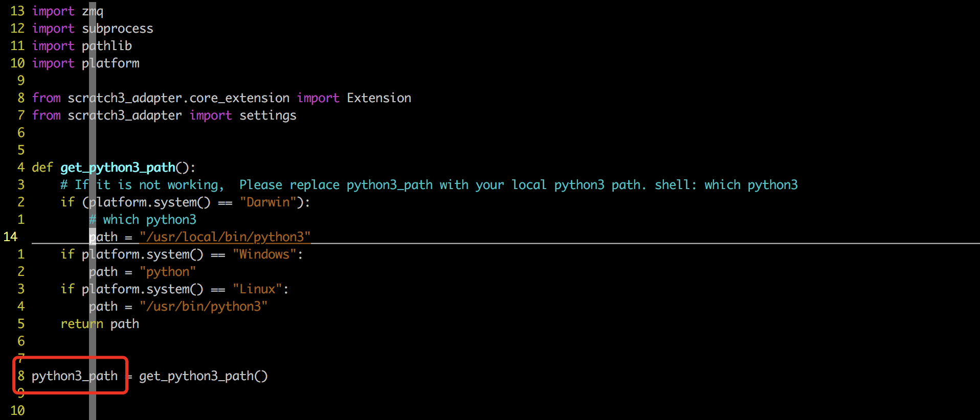The width and height of the screenshot is (980, 420).
Task: Click current line number 14 in gutter
Action: [x=11, y=237]
